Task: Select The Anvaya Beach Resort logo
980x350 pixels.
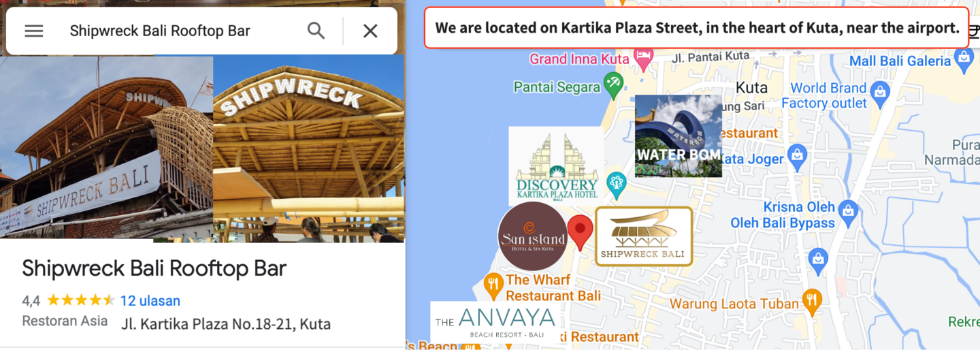Action: click(495, 321)
